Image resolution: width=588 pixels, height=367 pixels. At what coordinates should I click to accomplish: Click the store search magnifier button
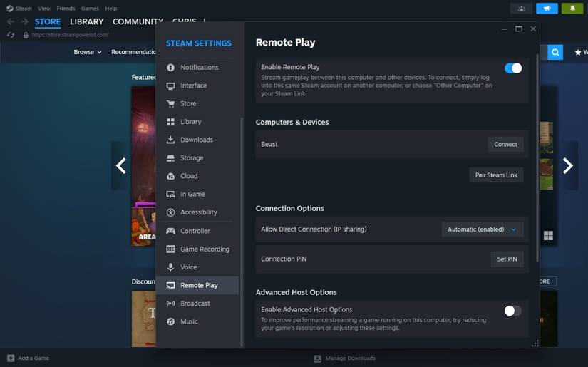(555, 52)
